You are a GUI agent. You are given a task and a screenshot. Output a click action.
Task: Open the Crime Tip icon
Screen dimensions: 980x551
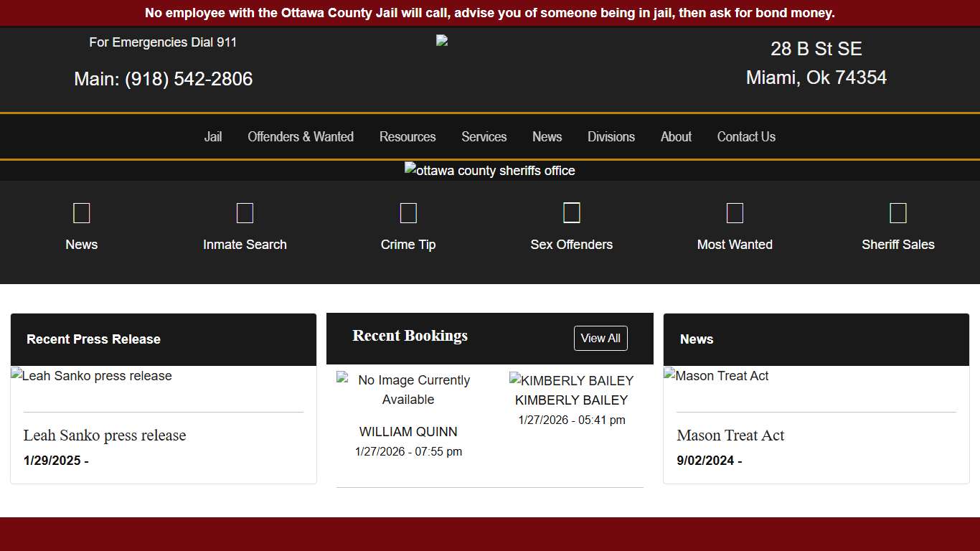pyautogui.click(x=408, y=212)
